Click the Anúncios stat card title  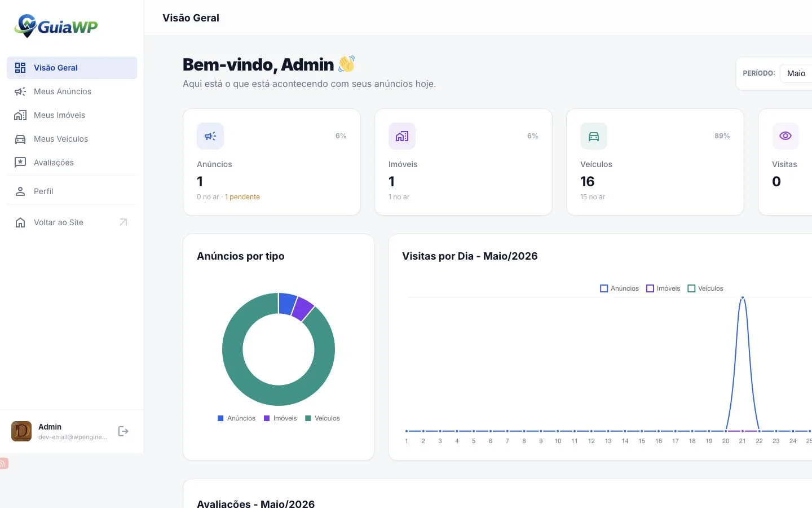214,164
